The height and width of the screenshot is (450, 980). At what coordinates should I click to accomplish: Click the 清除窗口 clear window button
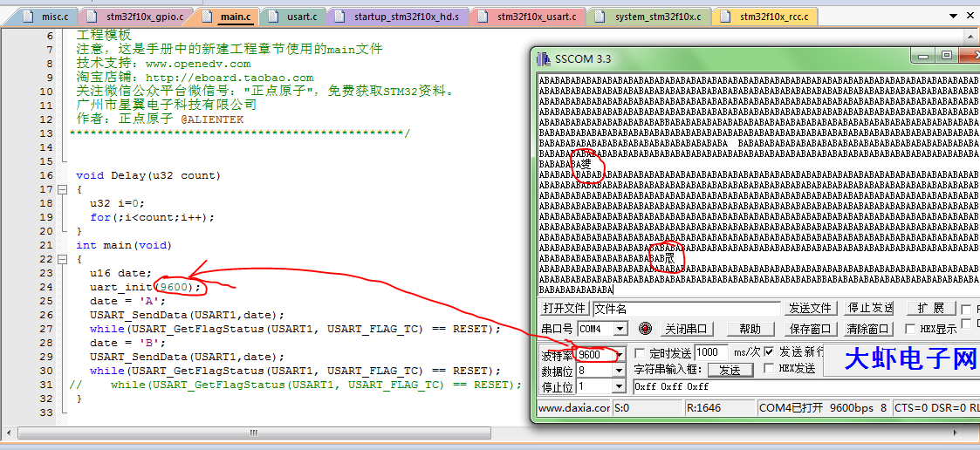[x=869, y=329]
